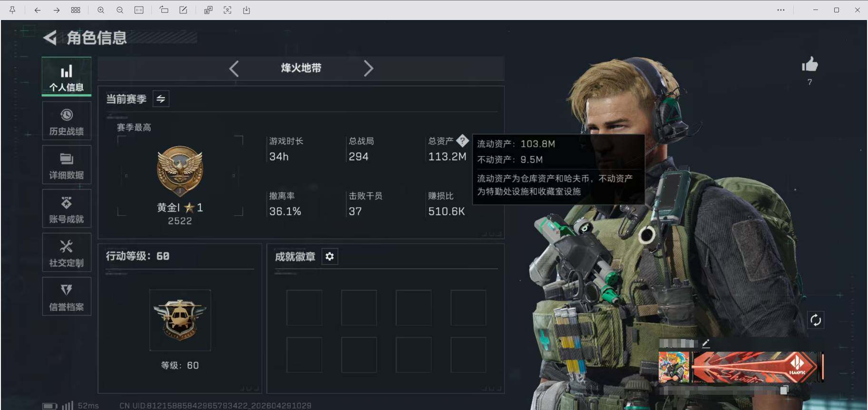Viewport: 868px width, 410px height.
Task: Click the CN UID string at bottom
Action: pyautogui.click(x=215, y=406)
